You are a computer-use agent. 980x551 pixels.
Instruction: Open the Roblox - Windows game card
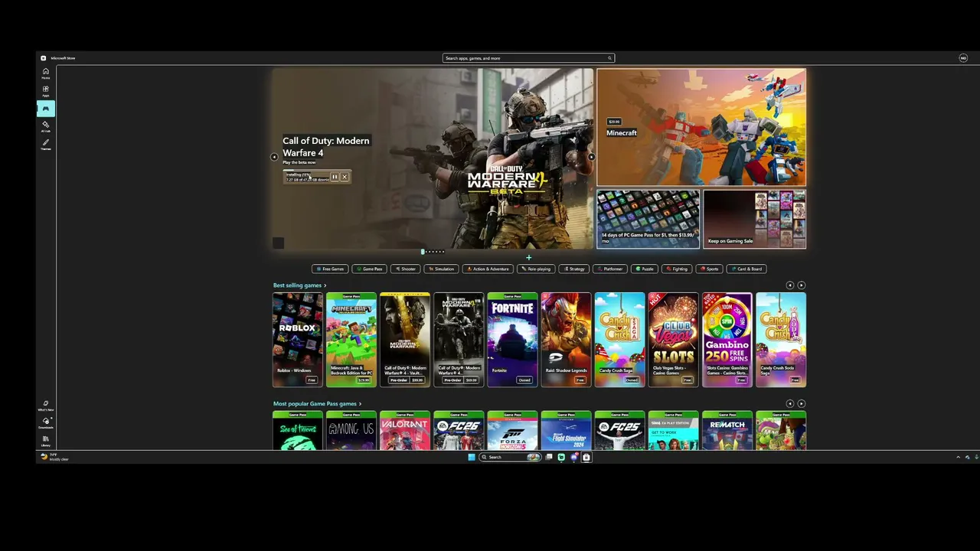click(298, 340)
